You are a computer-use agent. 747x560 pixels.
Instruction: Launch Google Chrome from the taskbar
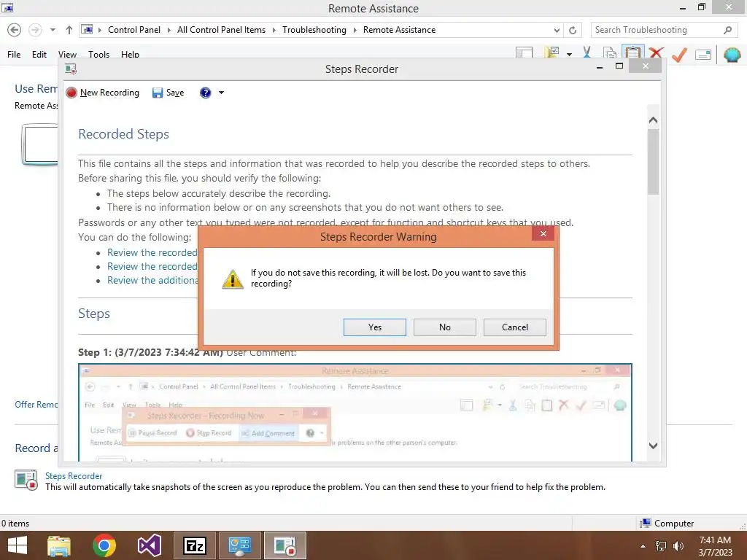pyautogui.click(x=104, y=545)
